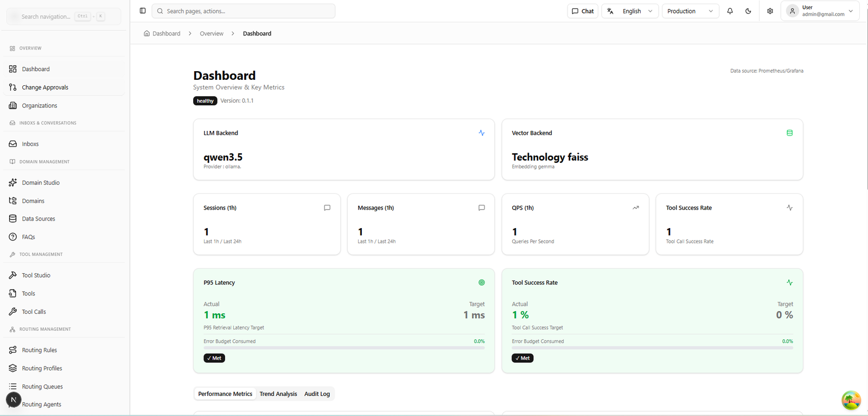Click P95 Latency target icon
Image resolution: width=868 pixels, height=416 pixels.
[482, 282]
